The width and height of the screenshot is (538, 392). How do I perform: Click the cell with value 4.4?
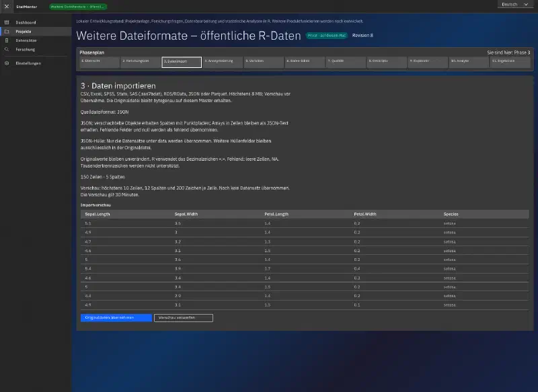pos(88,296)
